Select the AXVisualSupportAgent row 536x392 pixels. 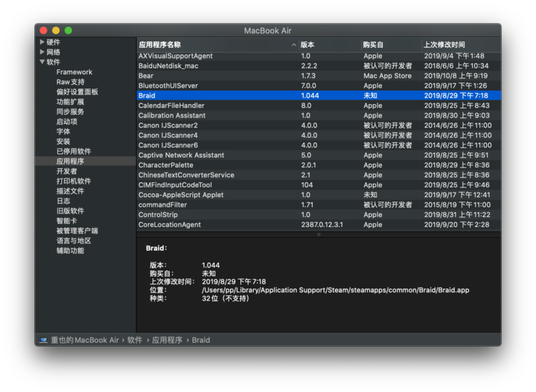(x=319, y=56)
